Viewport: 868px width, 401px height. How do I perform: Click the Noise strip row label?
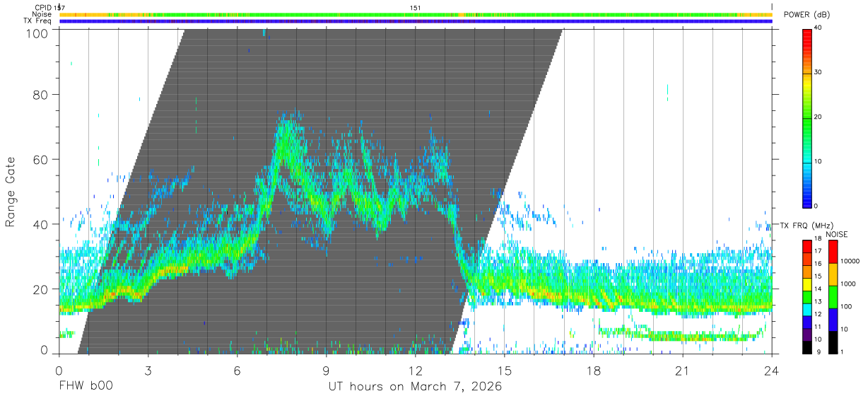(43, 14)
